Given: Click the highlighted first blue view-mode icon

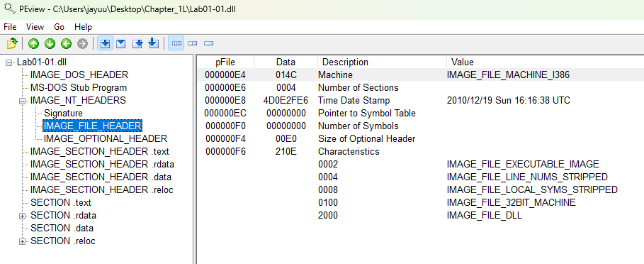Looking at the screenshot, I should (x=106, y=43).
